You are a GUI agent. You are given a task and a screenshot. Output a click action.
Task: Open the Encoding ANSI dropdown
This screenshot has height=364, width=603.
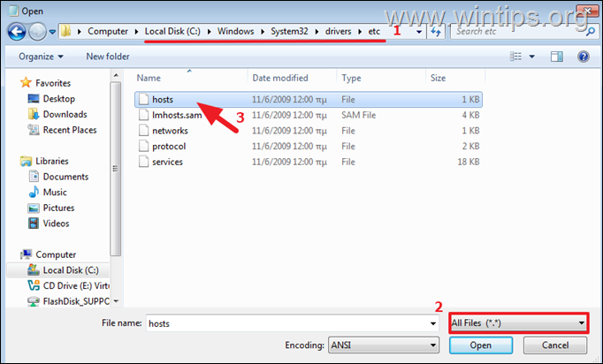click(384, 345)
